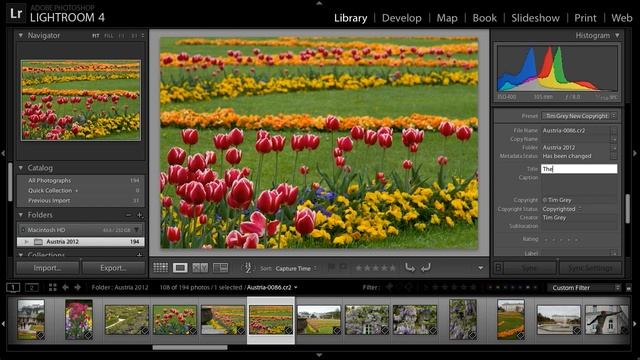The width and height of the screenshot is (640, 360).
Task: Open the Map module
Action: click(x=447, y=18)
